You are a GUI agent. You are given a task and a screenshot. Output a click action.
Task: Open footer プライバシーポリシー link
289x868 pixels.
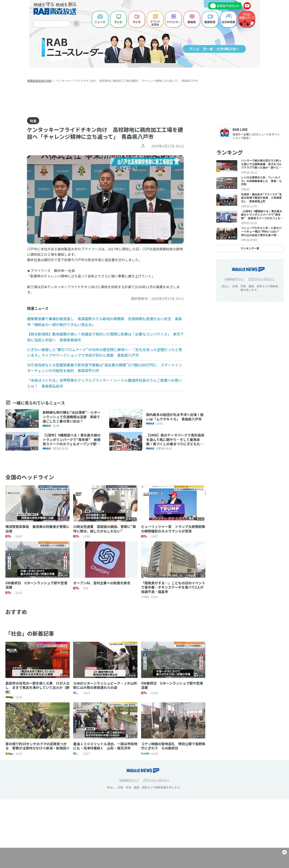point(156,780)
